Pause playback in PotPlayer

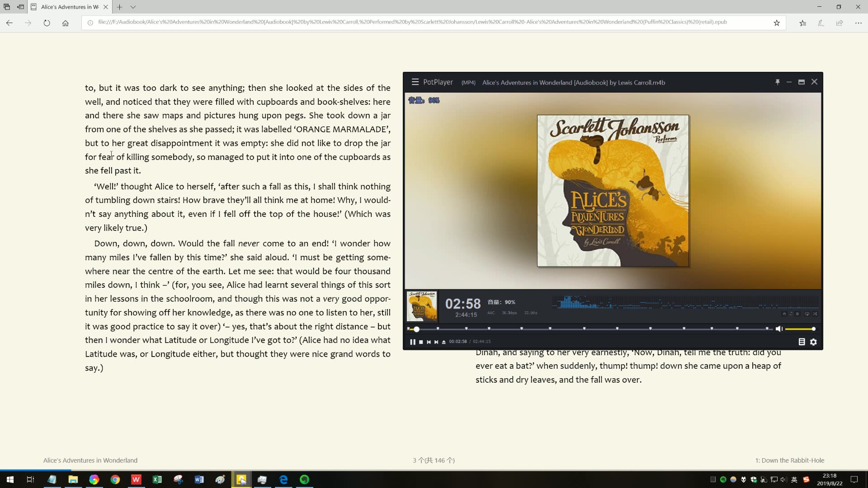412,342
